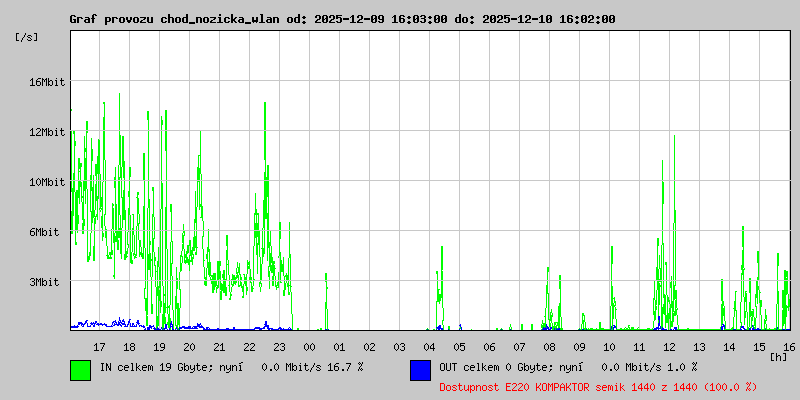
Task: Click the 03 hour axis label
Action: coord(399,347)
